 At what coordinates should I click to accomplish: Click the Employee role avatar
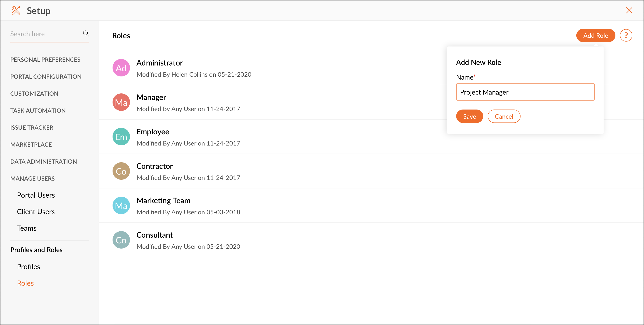[121, 137]
